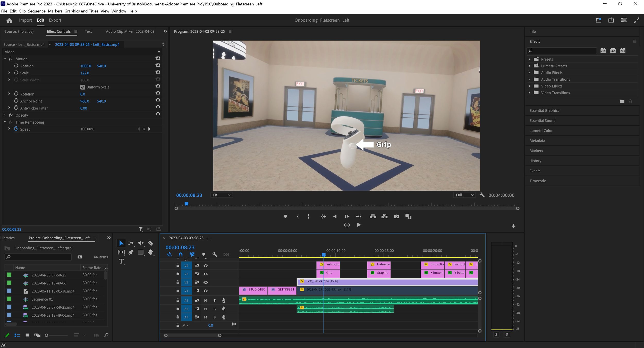Click the Go to Out icon

[x=358, y=216]
